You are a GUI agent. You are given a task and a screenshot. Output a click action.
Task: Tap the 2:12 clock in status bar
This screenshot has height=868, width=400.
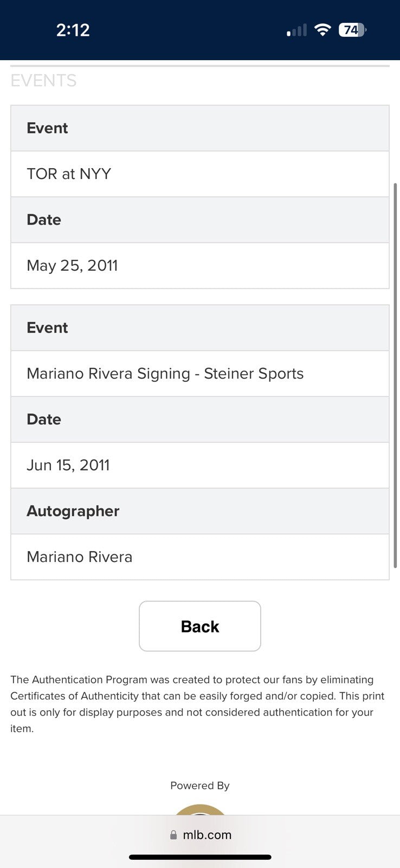point(73,30)
